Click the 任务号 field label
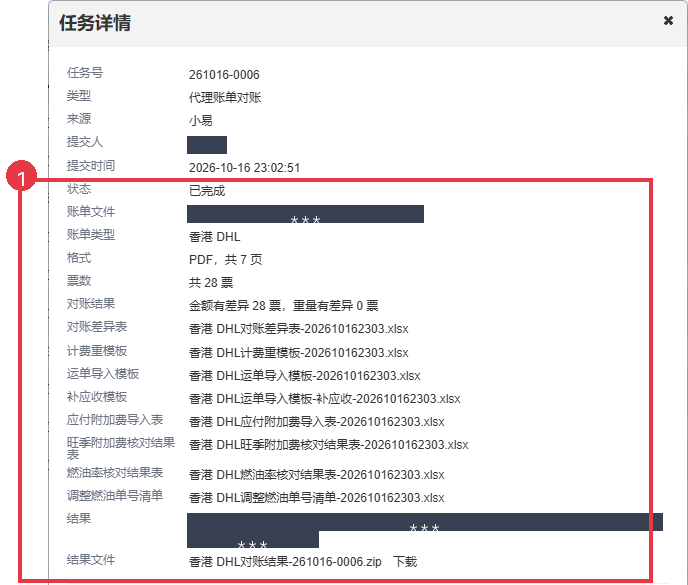This screenshot has width=688, height=585. point(85,72)
